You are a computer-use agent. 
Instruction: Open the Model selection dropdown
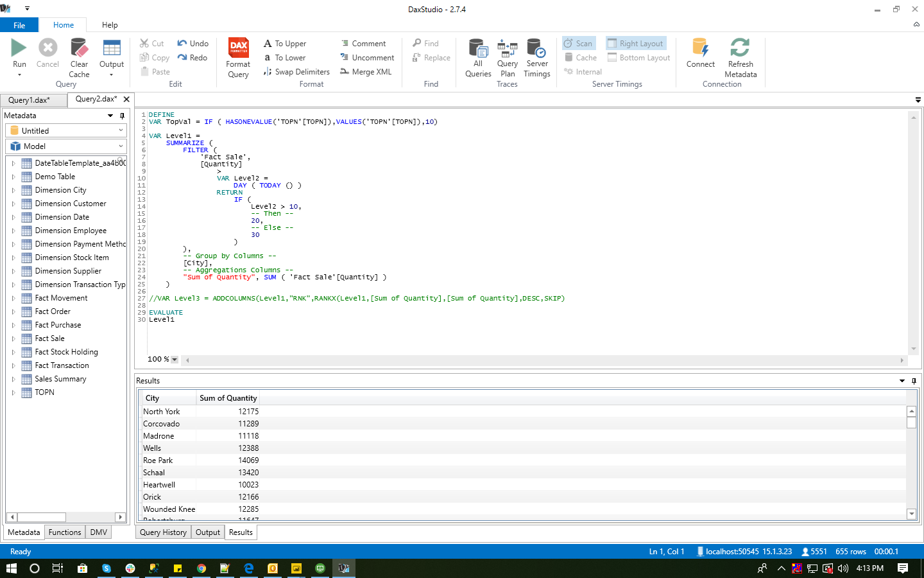(66, 146)
